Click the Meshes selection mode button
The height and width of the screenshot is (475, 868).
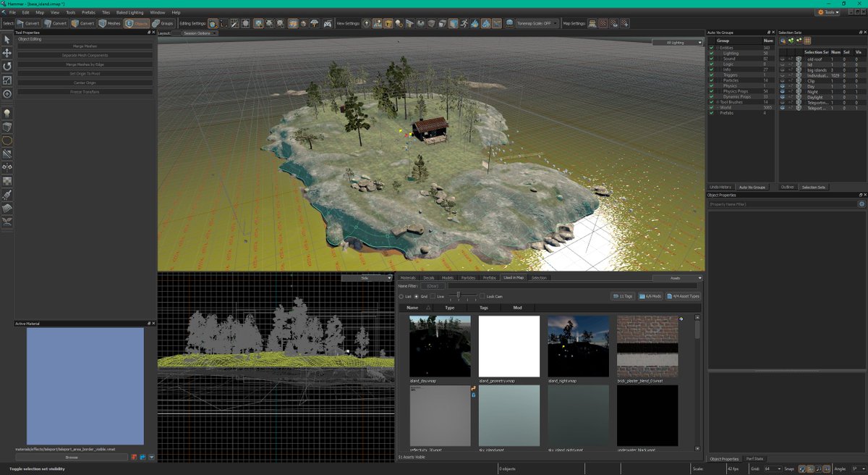point(110,23)
